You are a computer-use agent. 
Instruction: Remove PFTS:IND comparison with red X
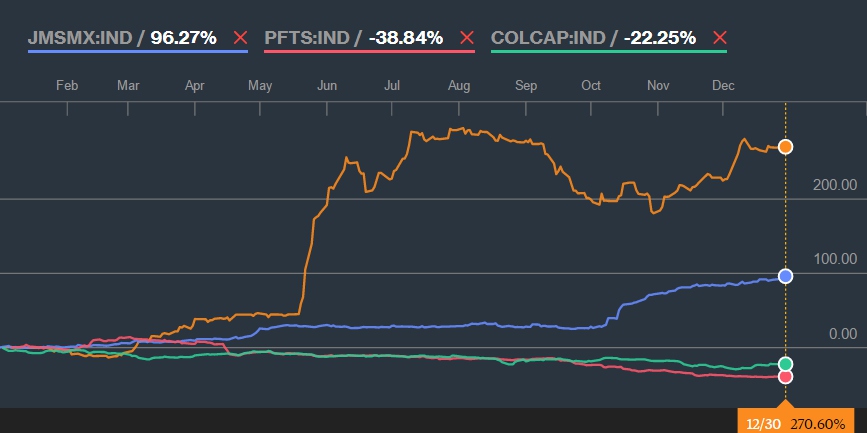click(x=467, y=38)
